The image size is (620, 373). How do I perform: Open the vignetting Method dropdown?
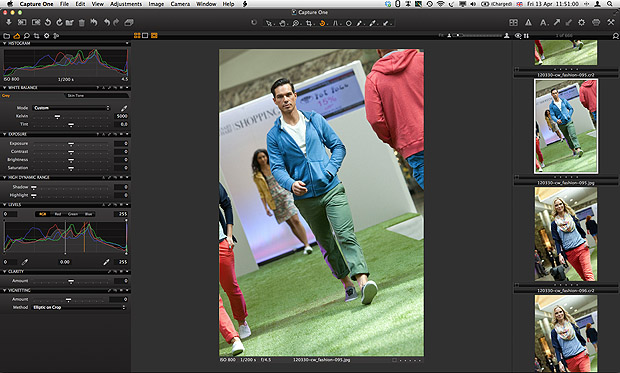[x=79, y=307]
